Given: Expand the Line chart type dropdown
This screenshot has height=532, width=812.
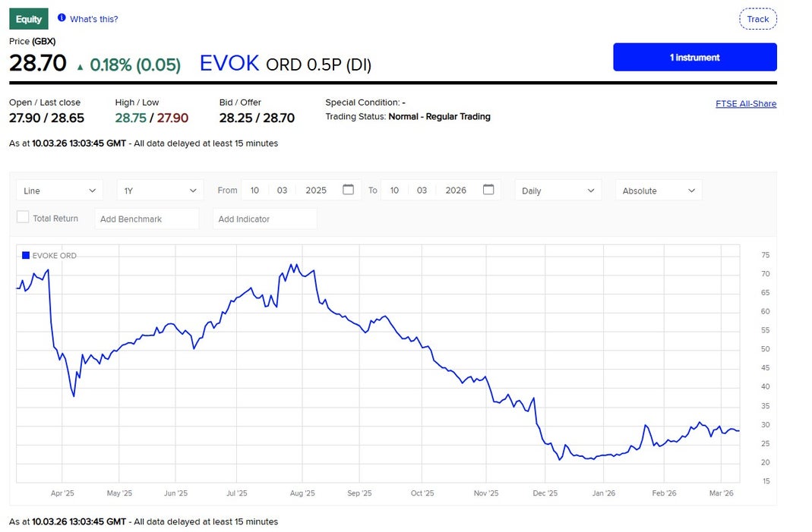Looking at the screenshot, I should coord(59,190).
